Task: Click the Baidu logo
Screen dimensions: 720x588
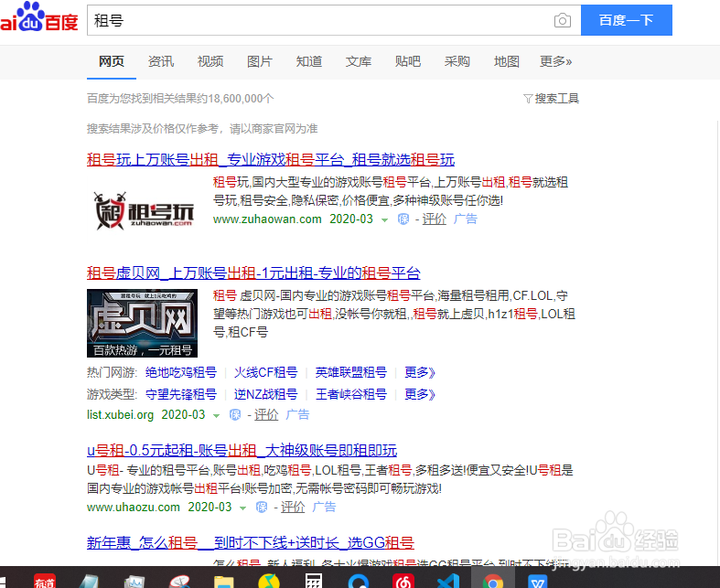Action: point(39,17)
